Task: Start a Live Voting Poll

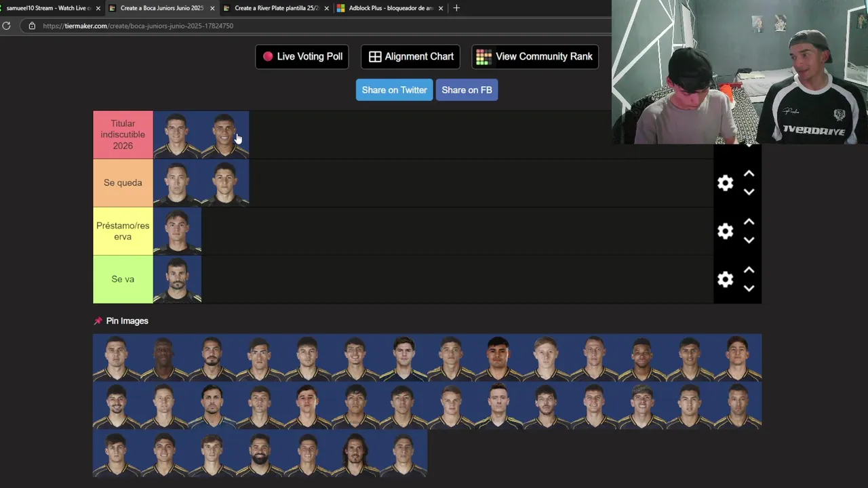Action: [x=302, y=57]
